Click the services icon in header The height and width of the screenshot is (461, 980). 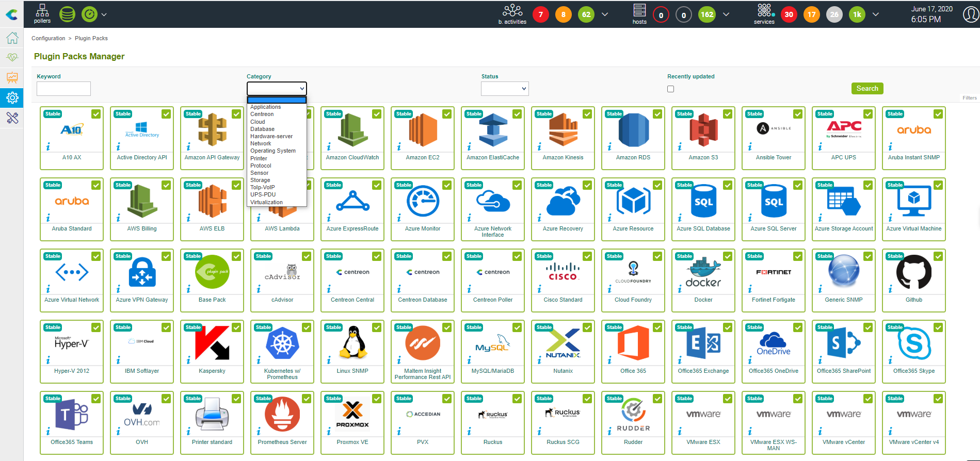(x=764, y=13)
